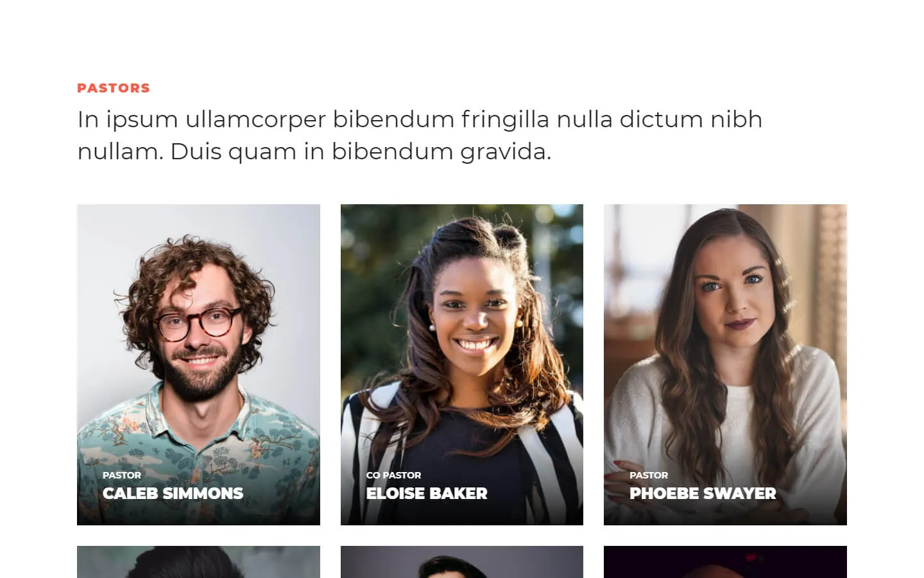Select the CO PASTOR label above Eloise Baker
This screenshot has height=578, width=924.
[393, 475]
